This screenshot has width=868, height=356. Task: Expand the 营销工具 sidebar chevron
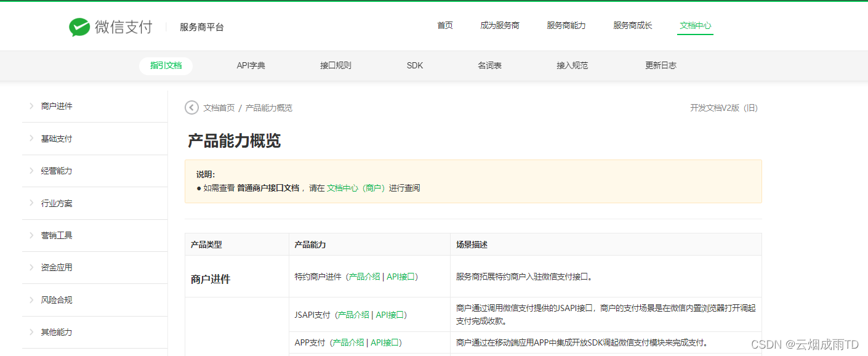pos(31,235)
